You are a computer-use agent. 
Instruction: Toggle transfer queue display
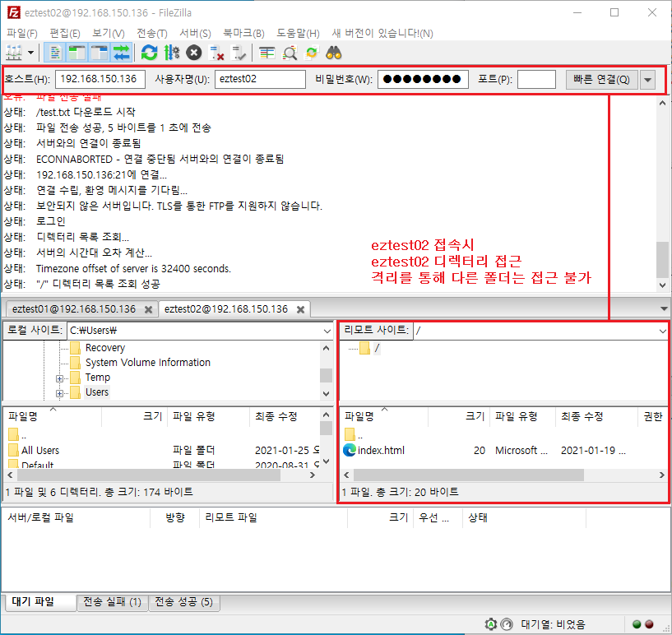point(121,53)
